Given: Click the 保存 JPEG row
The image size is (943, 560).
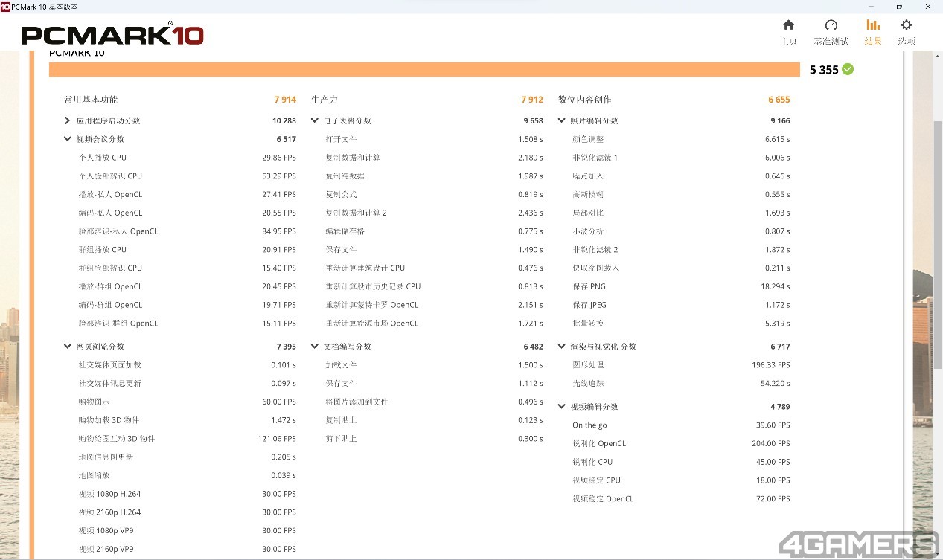Looking at the screenshot, I should [x=682, y=305].
